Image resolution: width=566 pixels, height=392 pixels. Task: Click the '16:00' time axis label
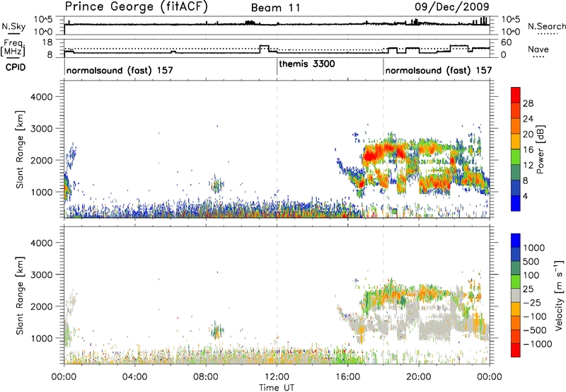(347, 376)
